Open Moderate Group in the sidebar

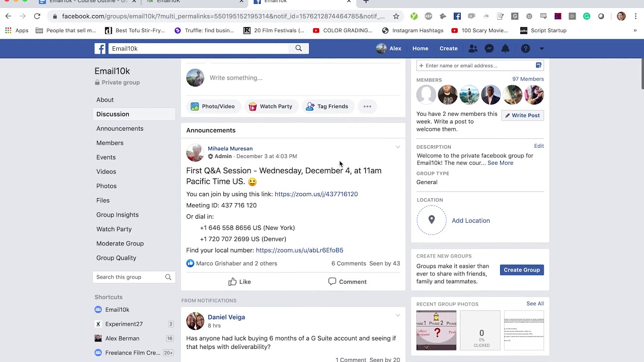click(x=120, y=243)
